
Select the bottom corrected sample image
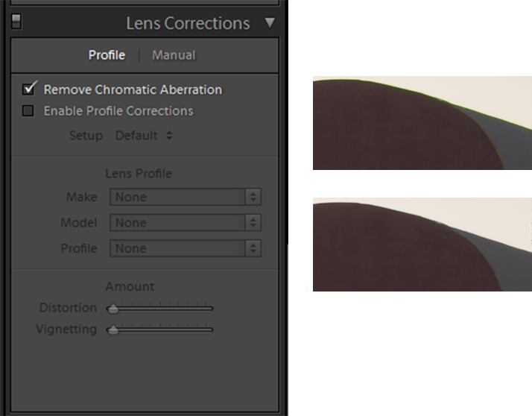422,245
